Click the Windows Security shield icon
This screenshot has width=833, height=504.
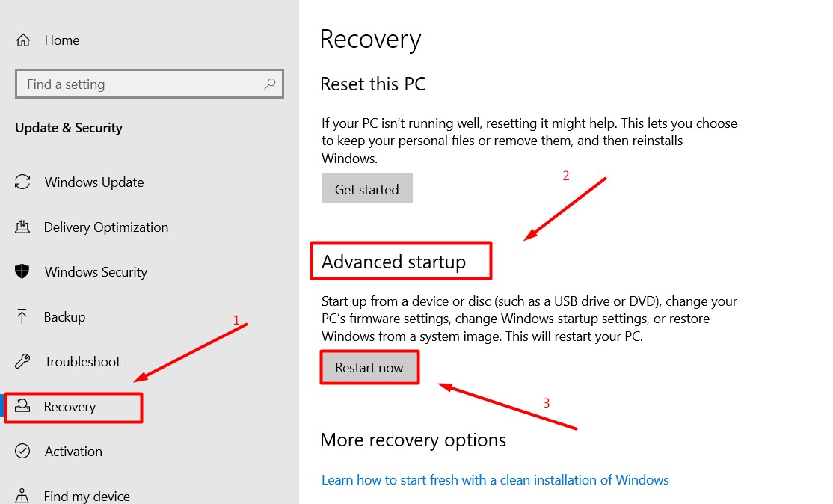click(x=22, y=271)
